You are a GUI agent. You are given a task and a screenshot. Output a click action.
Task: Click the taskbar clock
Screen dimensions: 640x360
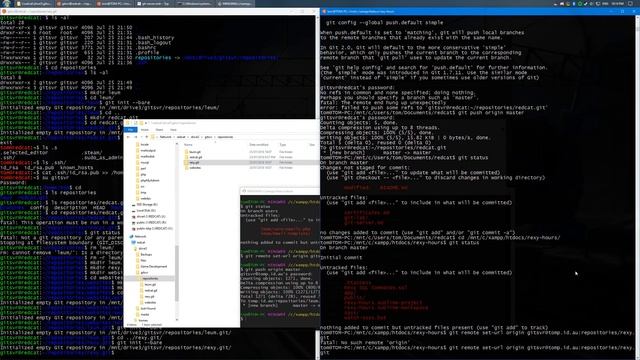617,4
